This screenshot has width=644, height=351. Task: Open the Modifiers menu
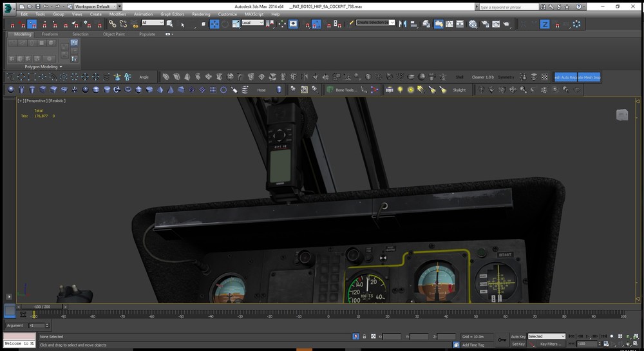[118, 14]
